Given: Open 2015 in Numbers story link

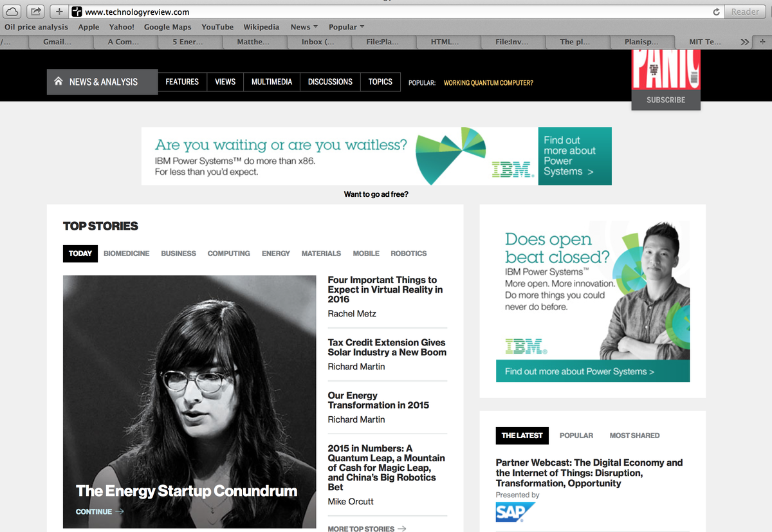Looking at the screenshot, I should pos(386,468).
